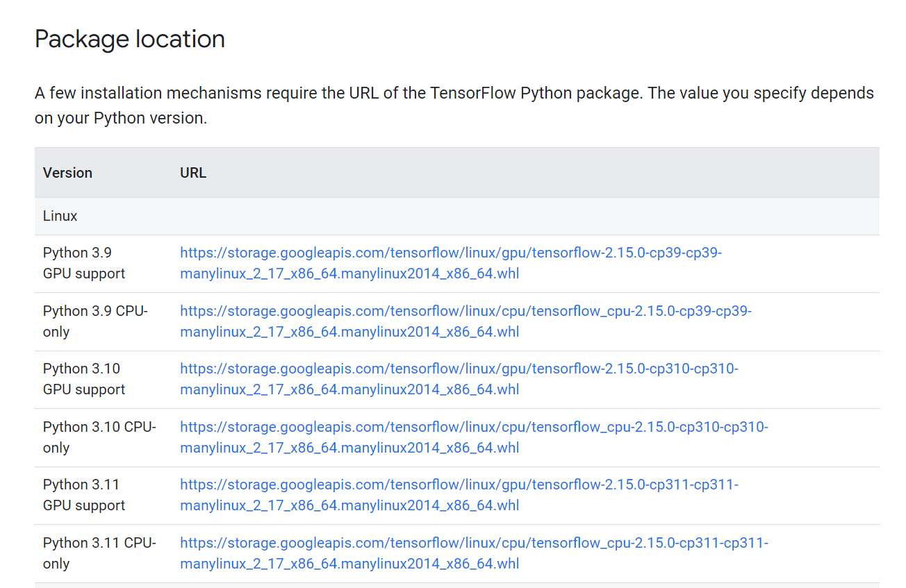Click the 'Version' column header
Image resolution: width=906 pixels, height=588 pixels.
[x=67, y=173]
